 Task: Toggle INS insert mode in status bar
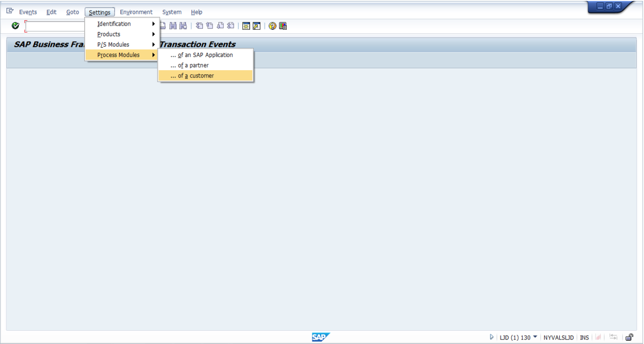point(584,337)
